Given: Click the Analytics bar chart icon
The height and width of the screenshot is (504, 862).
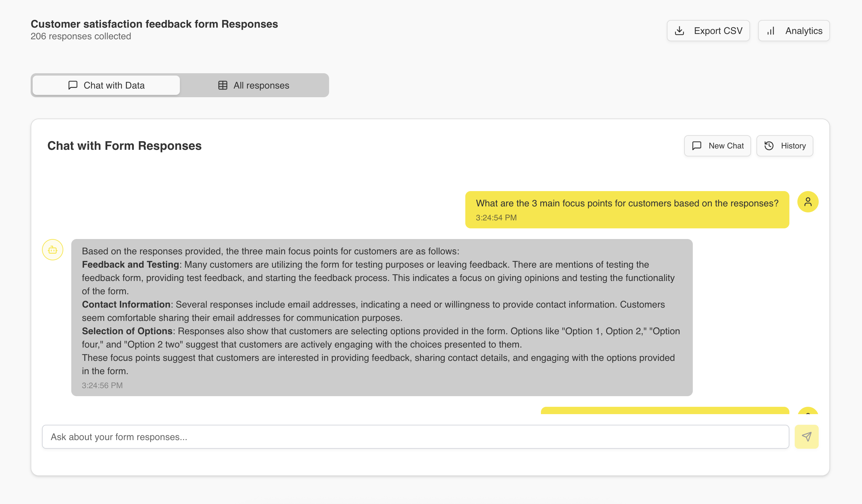Looking at the screenshot, I should pos(771,31).
